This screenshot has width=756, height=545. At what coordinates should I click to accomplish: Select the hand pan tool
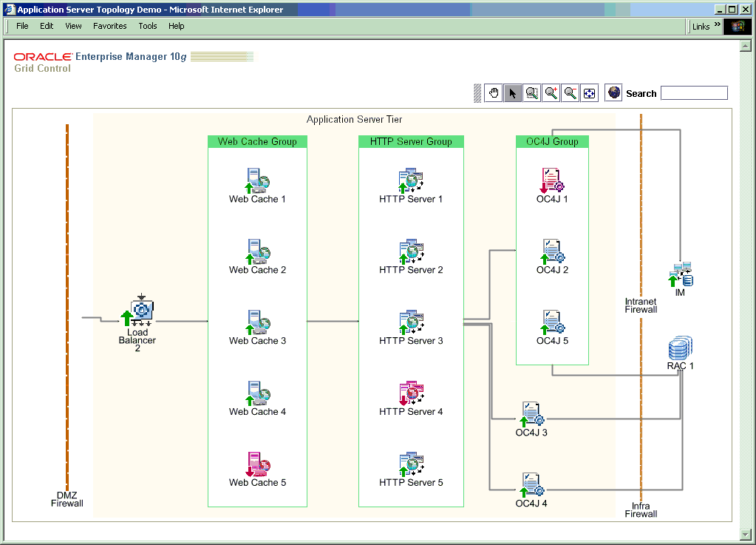pyautogui.click(x=493, y=93)
